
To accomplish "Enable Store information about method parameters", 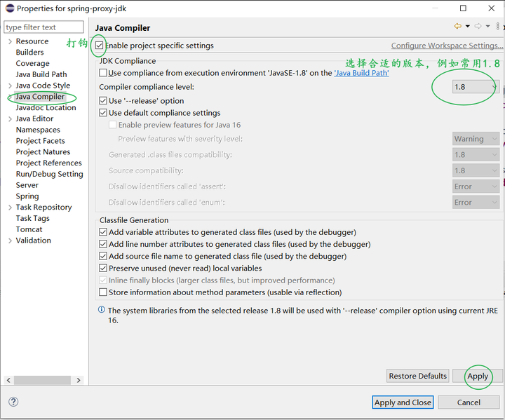I will point(104,292).
